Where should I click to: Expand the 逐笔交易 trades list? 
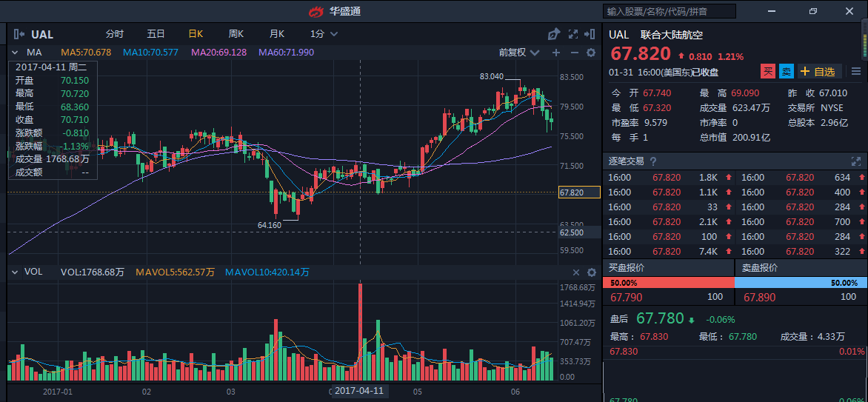(x=856, y=161)
